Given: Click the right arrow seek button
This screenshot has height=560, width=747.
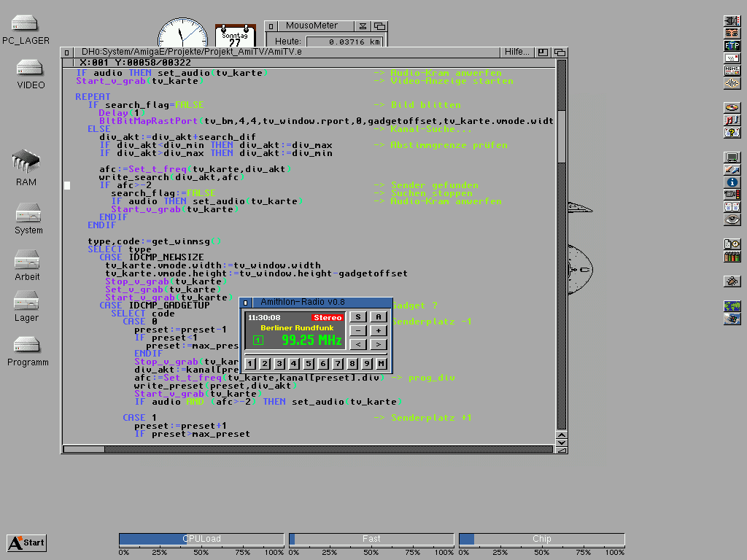Looking at the screenshot, I should pyautogui.click(x=379, y=344).
